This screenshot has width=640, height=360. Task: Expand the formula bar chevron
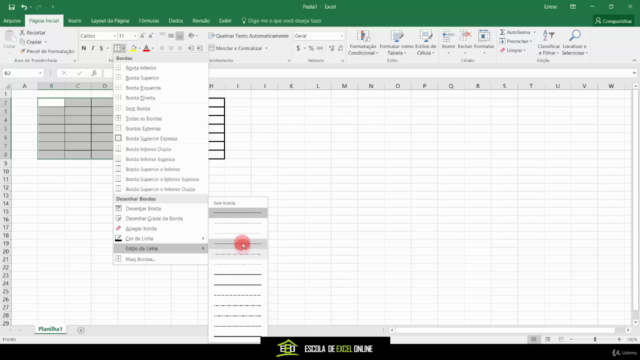[634, 73]
